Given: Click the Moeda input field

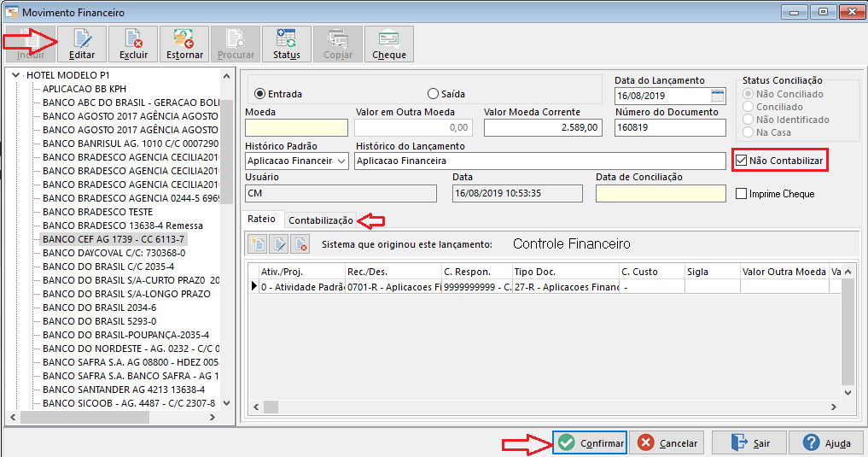Looking at the screenshot, I should [x=297, y=127].
